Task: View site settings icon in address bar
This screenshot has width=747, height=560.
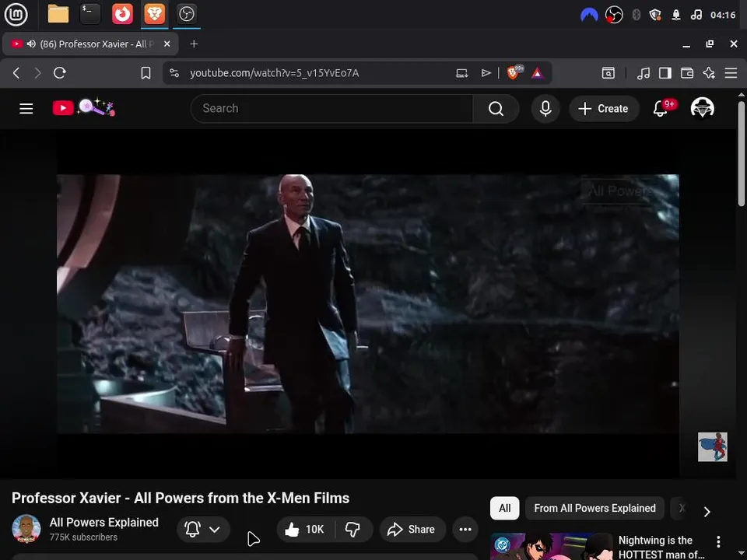Action: pos(174,73)
